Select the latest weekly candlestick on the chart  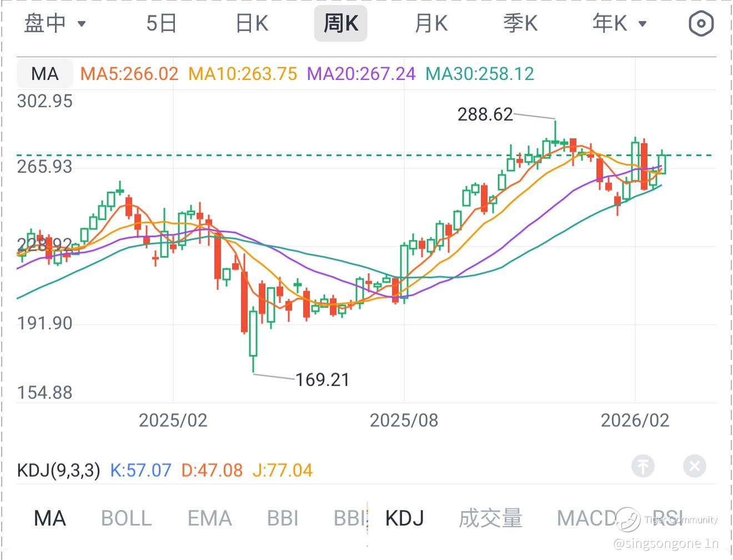[x=662, y=162]
